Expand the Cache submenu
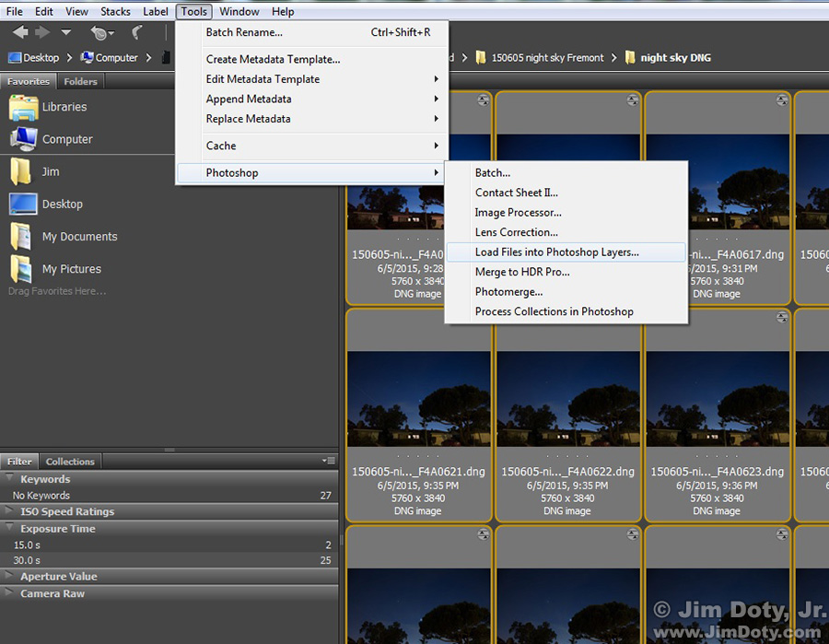Screen dimensions: 829x644 coord(312,146)
